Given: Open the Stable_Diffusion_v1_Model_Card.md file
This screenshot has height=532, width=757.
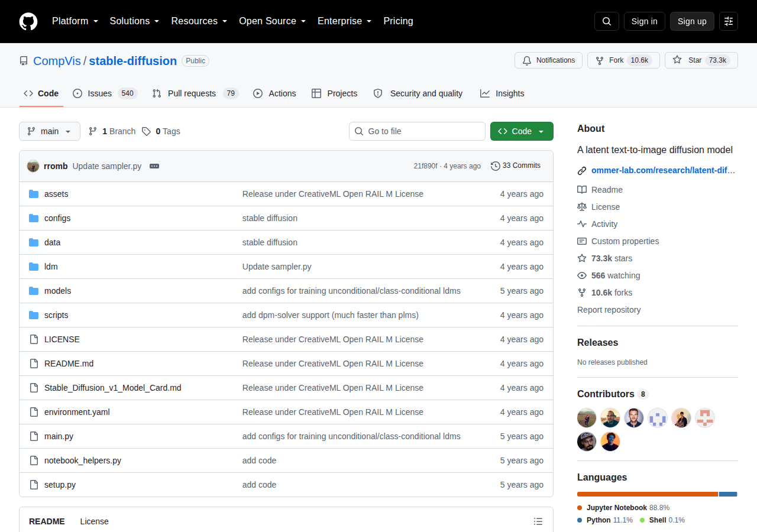Looking at the screenshot, I should pos(113,388).
